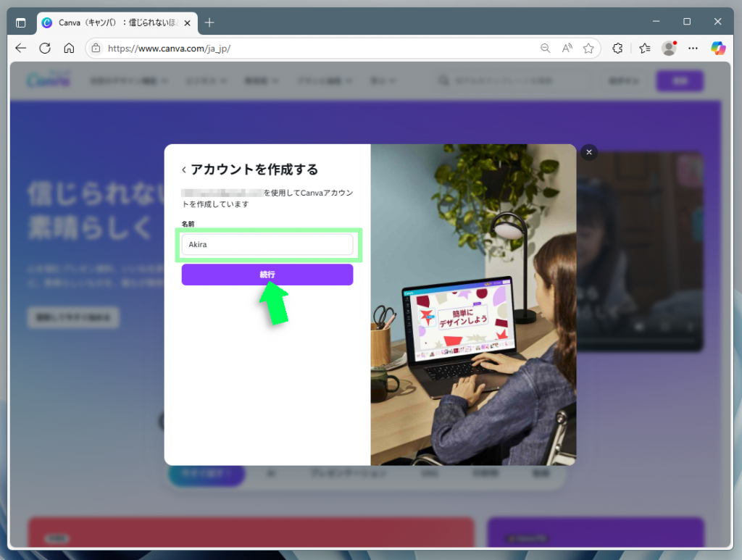Open Copilot from the browser toolbar
This screenshot has height=560, width=742.
click(717, 48)
